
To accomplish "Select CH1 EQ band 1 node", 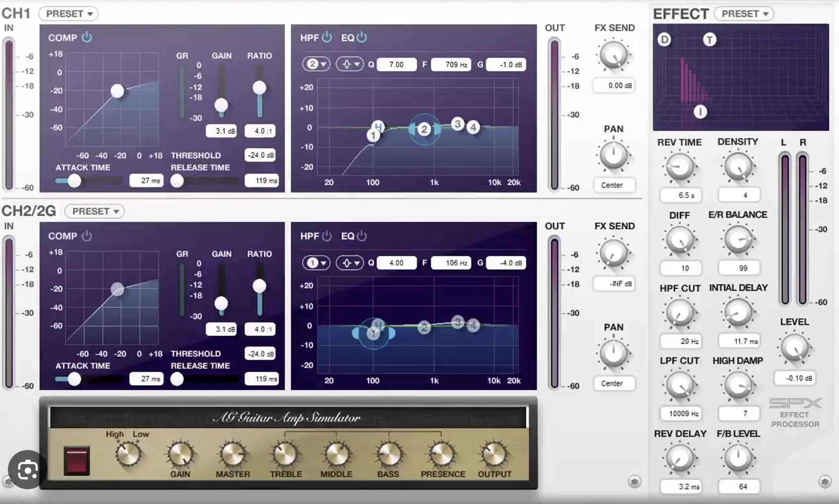I will (373, 135).
